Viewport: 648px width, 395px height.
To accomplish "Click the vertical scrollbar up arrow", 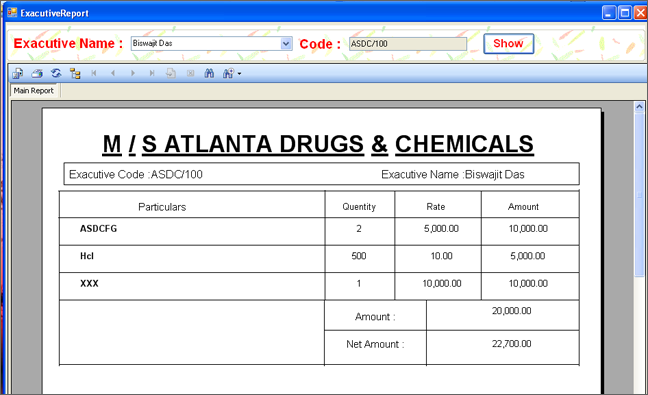I will (x=639, y=107).
